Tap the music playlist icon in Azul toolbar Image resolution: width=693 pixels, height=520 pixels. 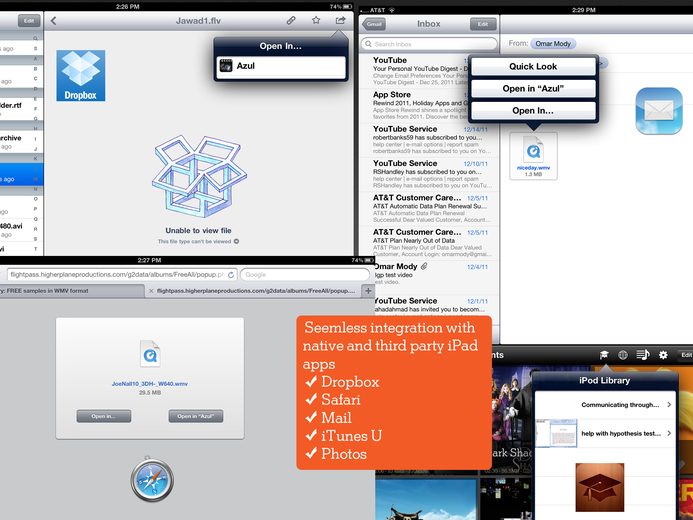[643, 355]
